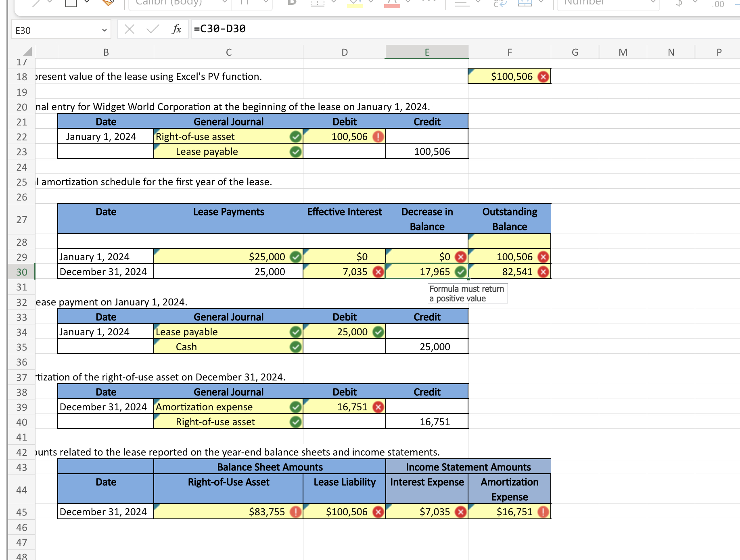Click the red X beside outstanding balance 100,506 in row 29

click(544, 257)
